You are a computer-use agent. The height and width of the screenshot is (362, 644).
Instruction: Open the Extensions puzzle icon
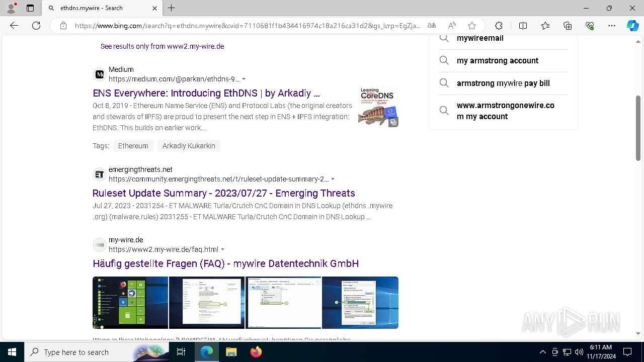(499, 26)
